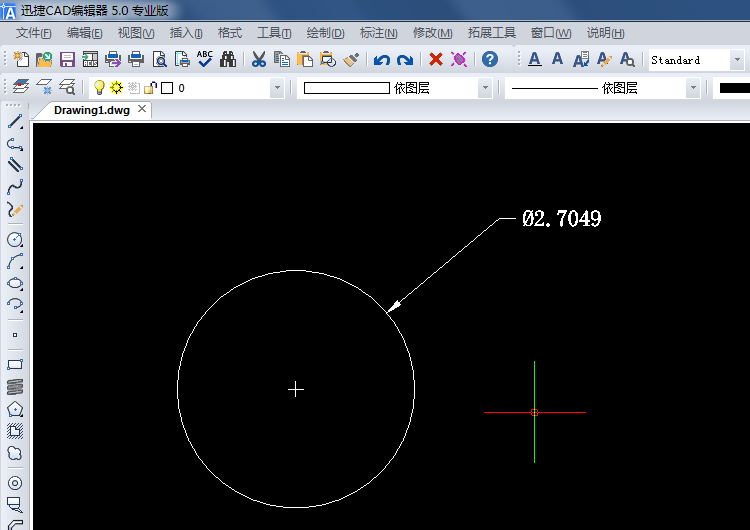Screen dimensions: 750x530
Task: Switch to the Drawing1.dwg tab
Action: coord(92,110)
